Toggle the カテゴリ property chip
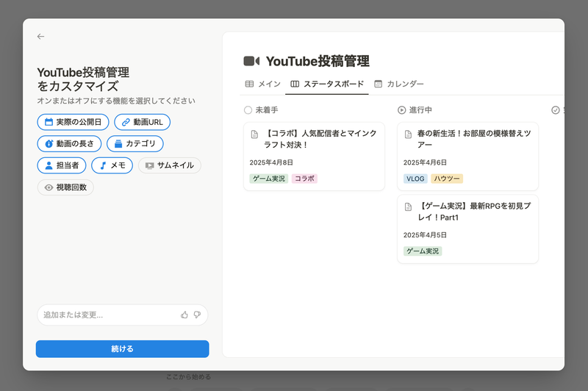588x391 pixels. click(x=135, y=143)
